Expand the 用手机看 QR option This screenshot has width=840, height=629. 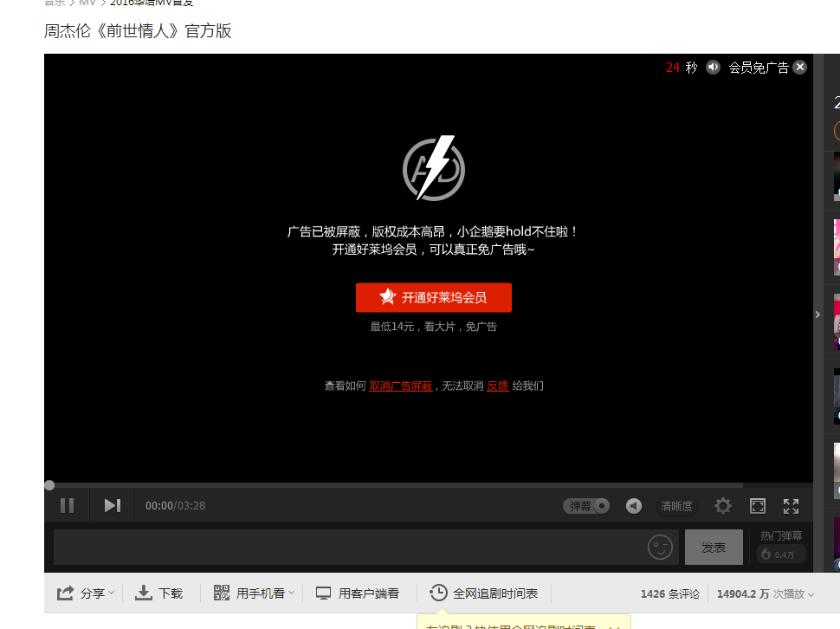tap(254, 593)
